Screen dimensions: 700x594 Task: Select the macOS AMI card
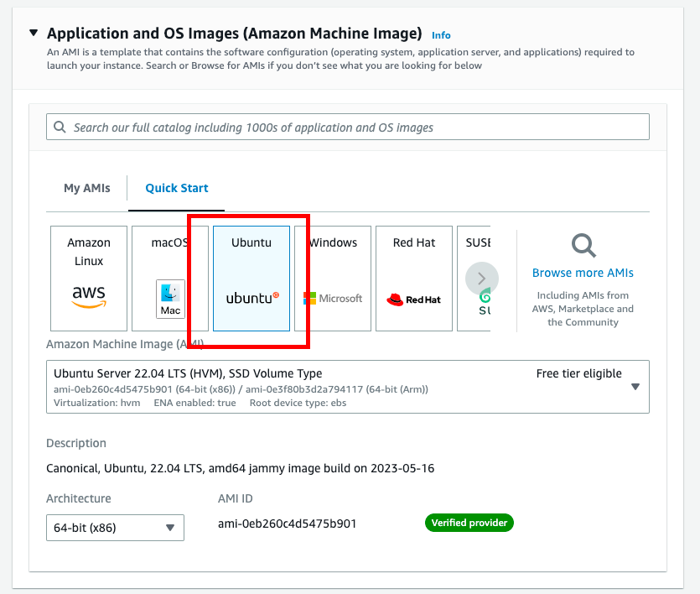point(170,279)
